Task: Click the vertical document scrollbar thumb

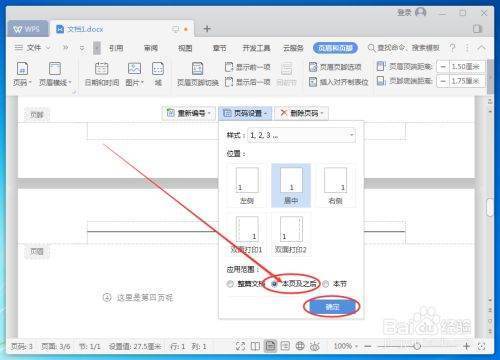Action: tap(490, 207)
